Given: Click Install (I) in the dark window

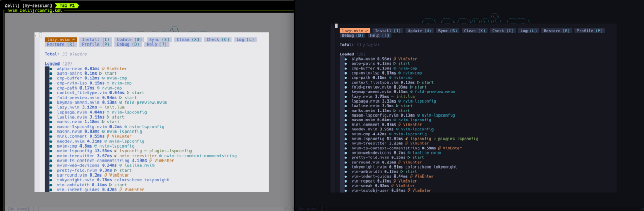Looking at the screenshot, I should pyautogui.click(x=388, y=31).
